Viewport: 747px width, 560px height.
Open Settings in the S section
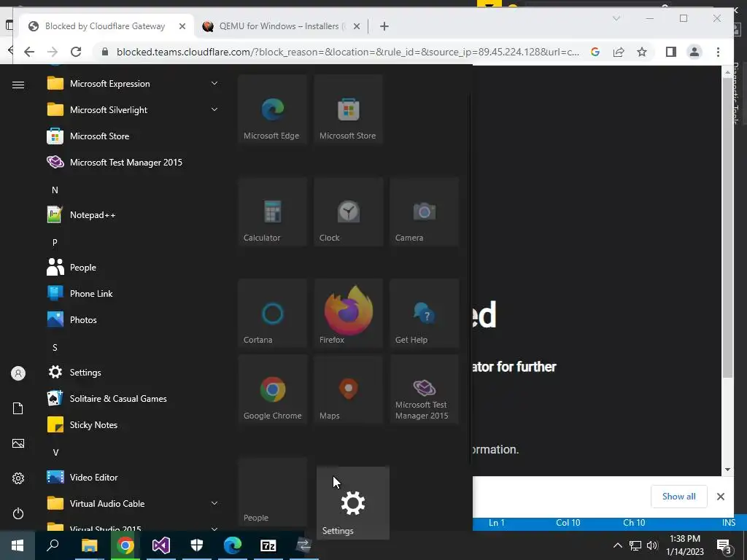pyautogui.click(x=133, y=372)
